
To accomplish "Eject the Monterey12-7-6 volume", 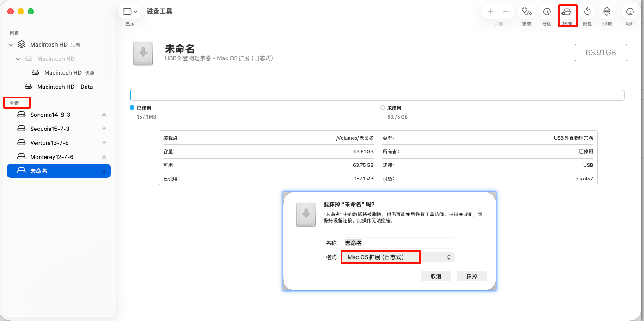I will [x=104, y=157].
